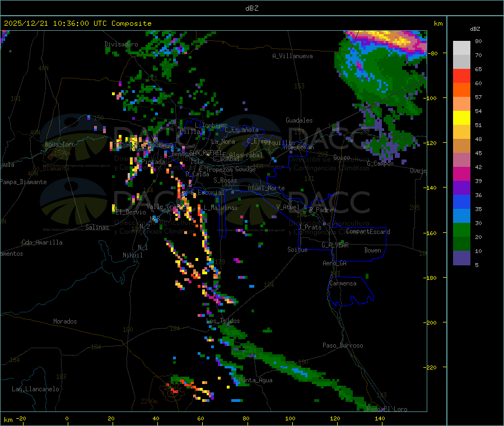This screenshot has width=504, height=426.
Task: Click the Agua_Toro map label
Action: coord(60,144)
